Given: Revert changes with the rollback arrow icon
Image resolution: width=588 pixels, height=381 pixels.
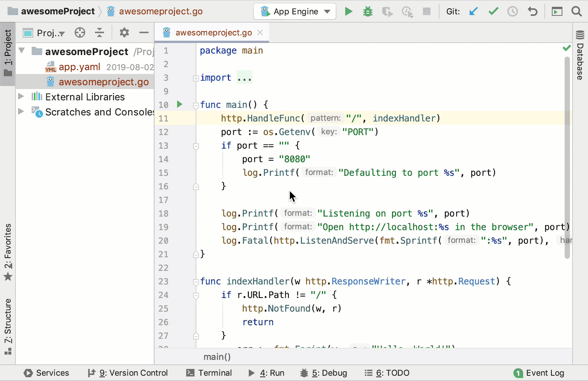Looking at the screenshot, I should point(533,11).
